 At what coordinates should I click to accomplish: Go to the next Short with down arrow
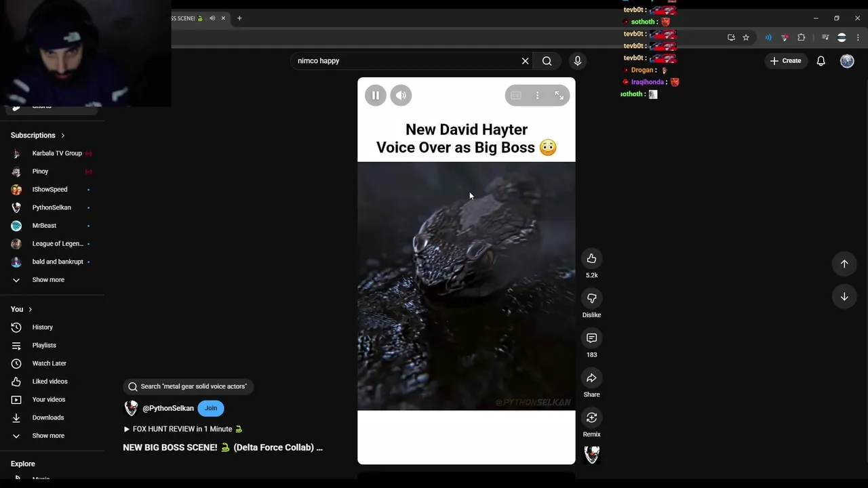coord(844,296)
